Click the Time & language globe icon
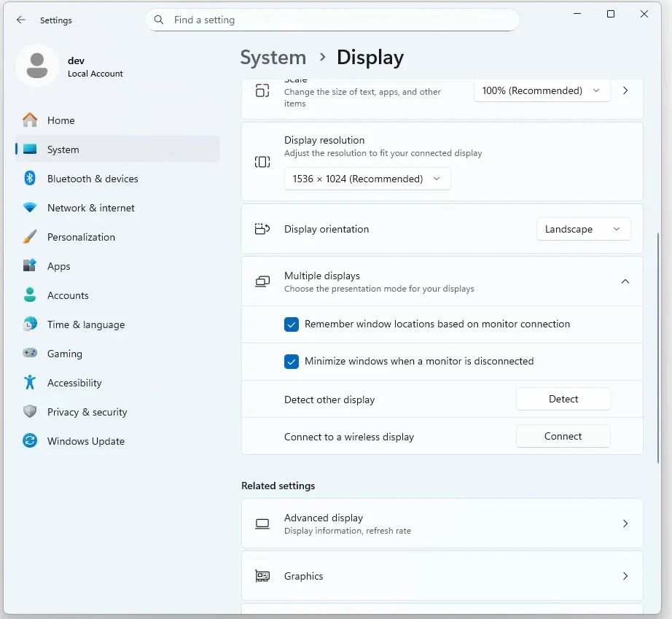The image size is (672, 619). click(30, 324)
